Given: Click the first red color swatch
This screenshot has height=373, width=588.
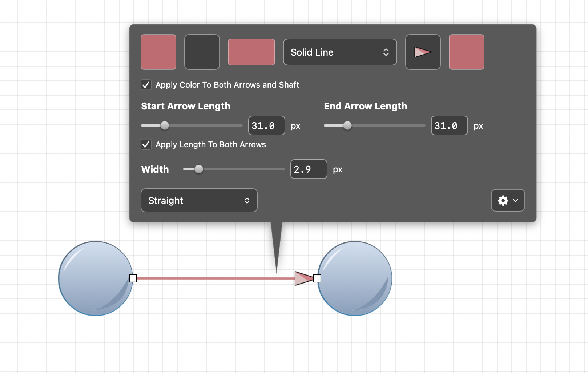Looking at the screenshot, I should (x=158, y=52).
